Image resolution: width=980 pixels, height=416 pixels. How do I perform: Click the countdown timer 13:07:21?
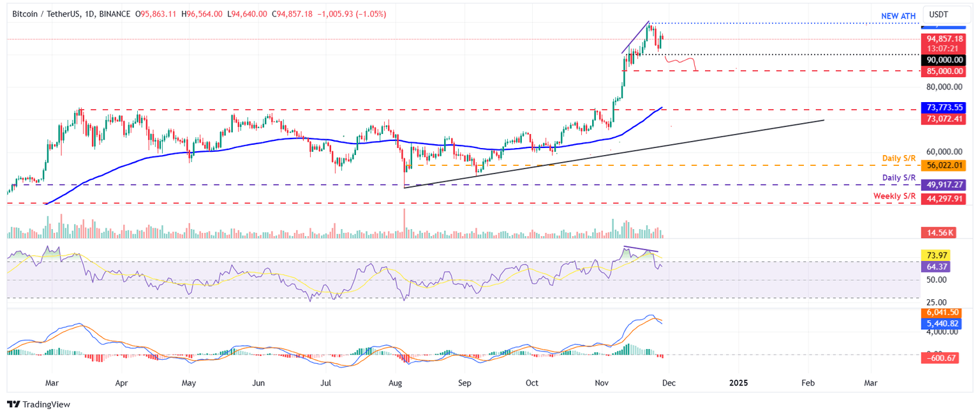pos(944,47)
